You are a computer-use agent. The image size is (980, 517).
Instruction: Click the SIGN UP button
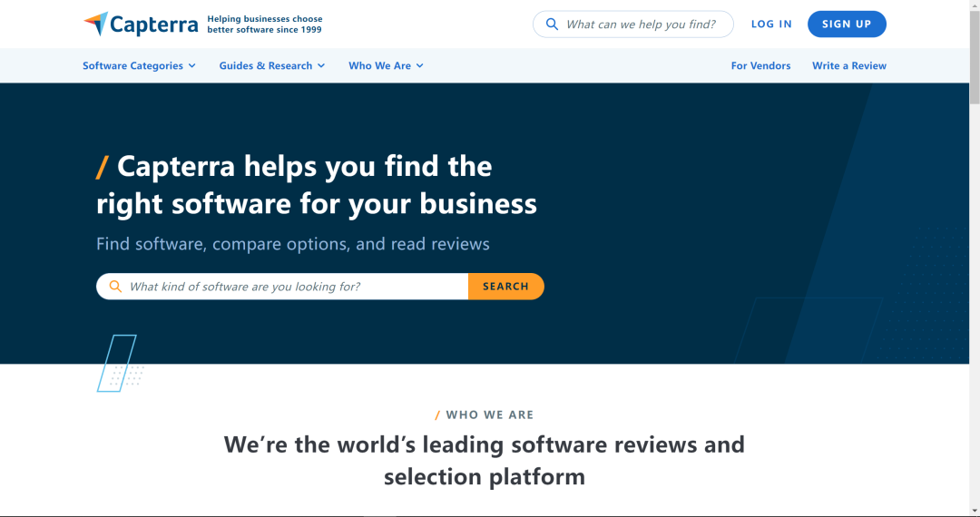(847, 24)
